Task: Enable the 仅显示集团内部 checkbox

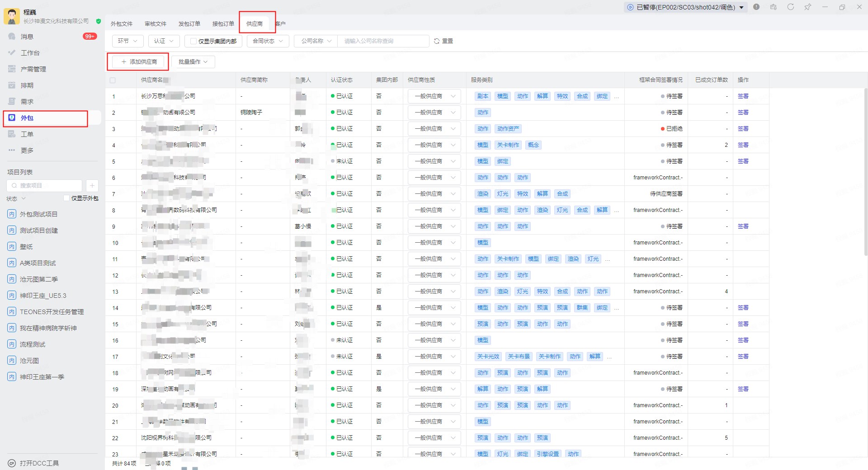Action: coord(193,41)
